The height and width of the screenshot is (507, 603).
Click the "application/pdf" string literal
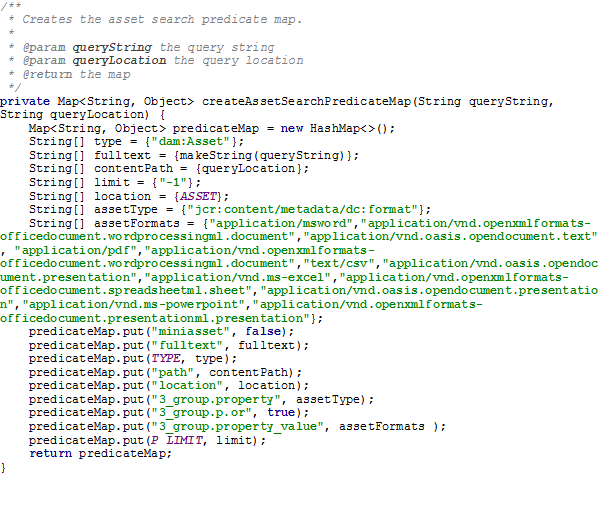pos(76,251)
